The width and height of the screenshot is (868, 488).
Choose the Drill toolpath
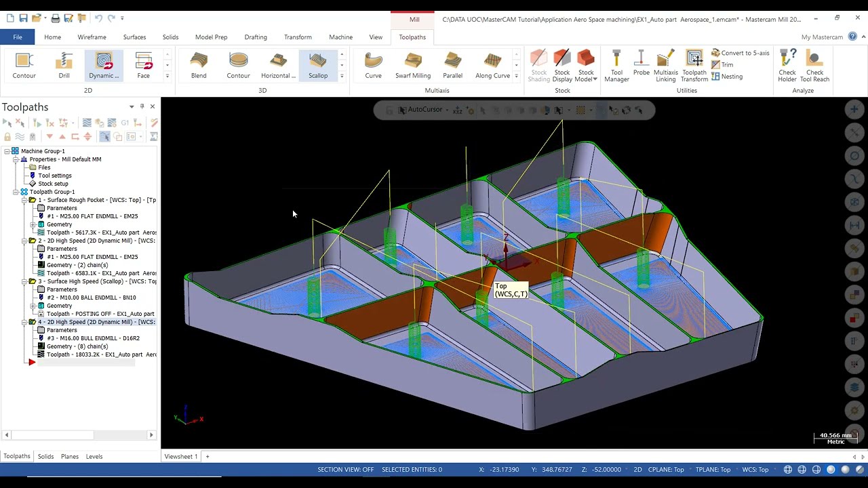point(64,65)
